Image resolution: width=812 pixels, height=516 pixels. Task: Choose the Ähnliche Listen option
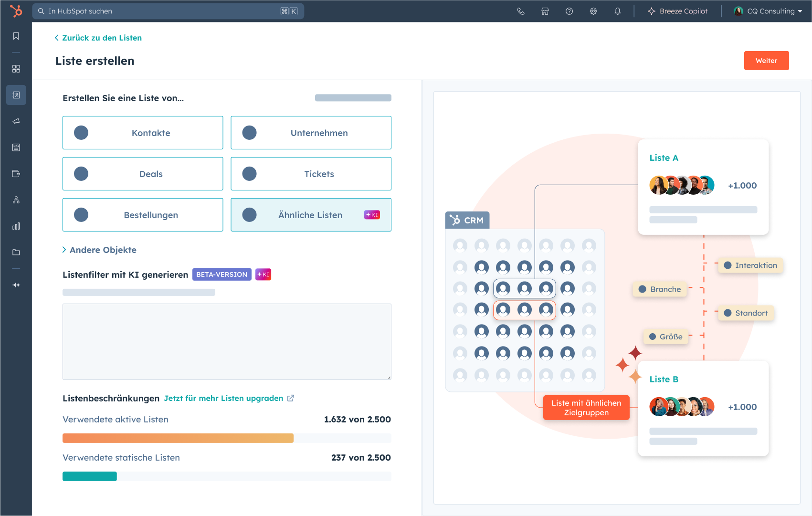(x=311, y=215)
